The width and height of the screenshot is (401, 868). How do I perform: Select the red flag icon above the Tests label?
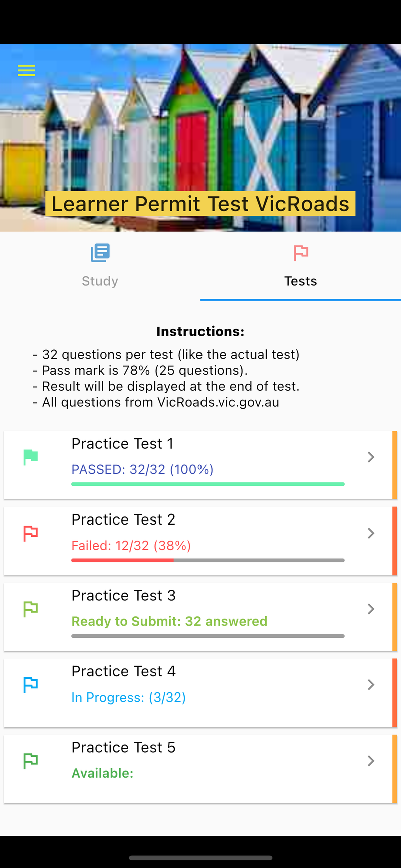point(301,253)
